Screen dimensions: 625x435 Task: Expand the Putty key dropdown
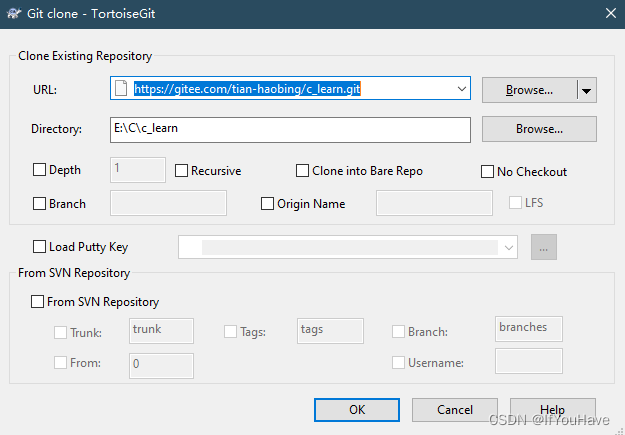pos(509,248)
